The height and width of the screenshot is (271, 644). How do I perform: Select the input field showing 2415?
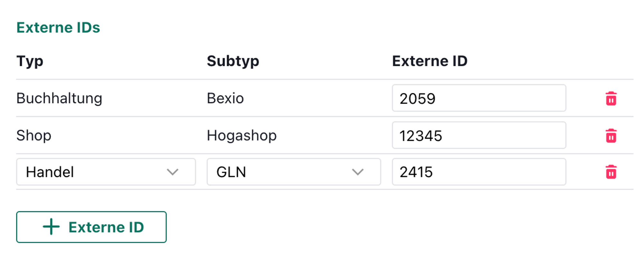(x=478, y=172)
